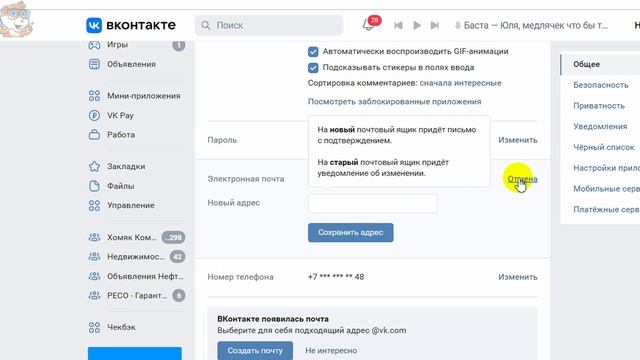Open the Чекбэк app icon

pos(94,327)
